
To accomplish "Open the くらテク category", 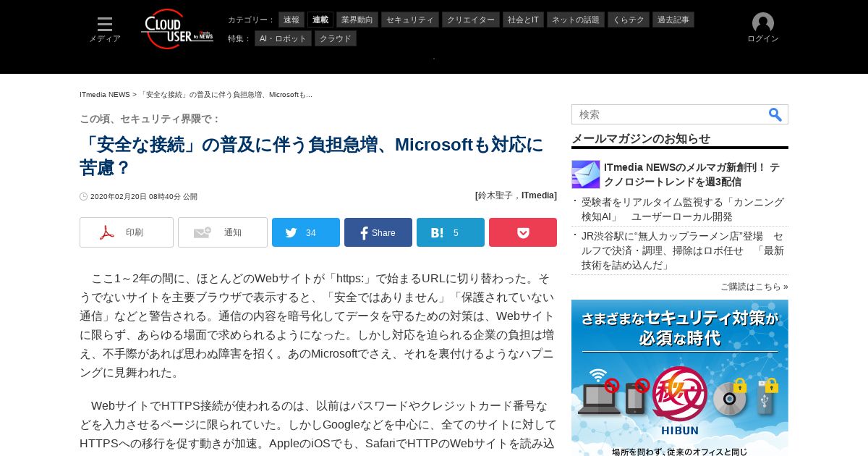I will tap(629, 20).
